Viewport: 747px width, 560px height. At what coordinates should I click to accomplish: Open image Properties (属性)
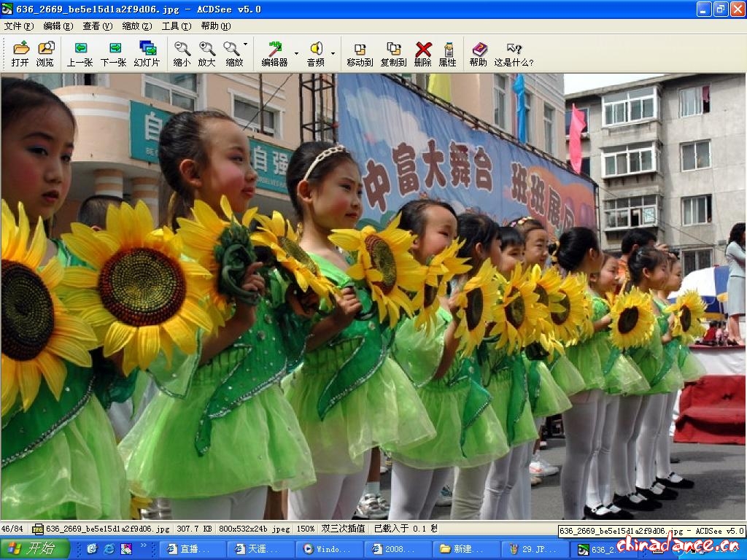click(x=448, y=53)
